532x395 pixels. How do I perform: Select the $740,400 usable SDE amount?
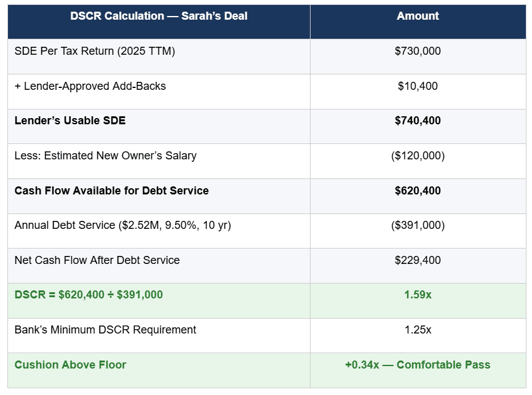coord(418,121)
